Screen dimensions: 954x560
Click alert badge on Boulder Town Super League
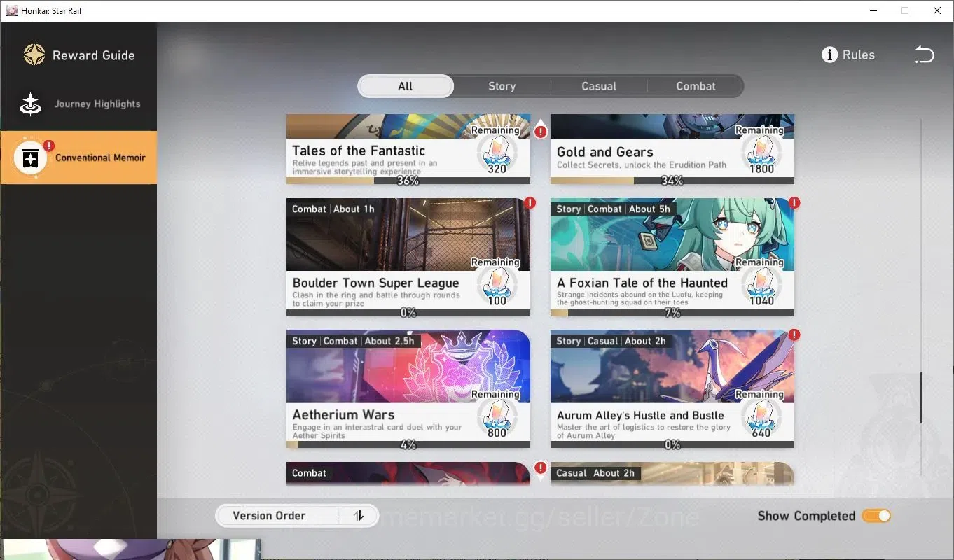pyautogui.click(x=530, y=202)
